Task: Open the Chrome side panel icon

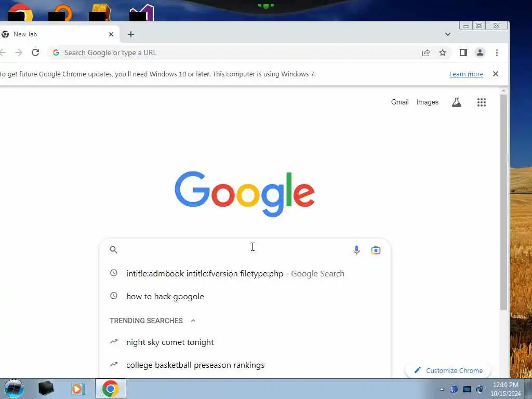Action: 463,52
